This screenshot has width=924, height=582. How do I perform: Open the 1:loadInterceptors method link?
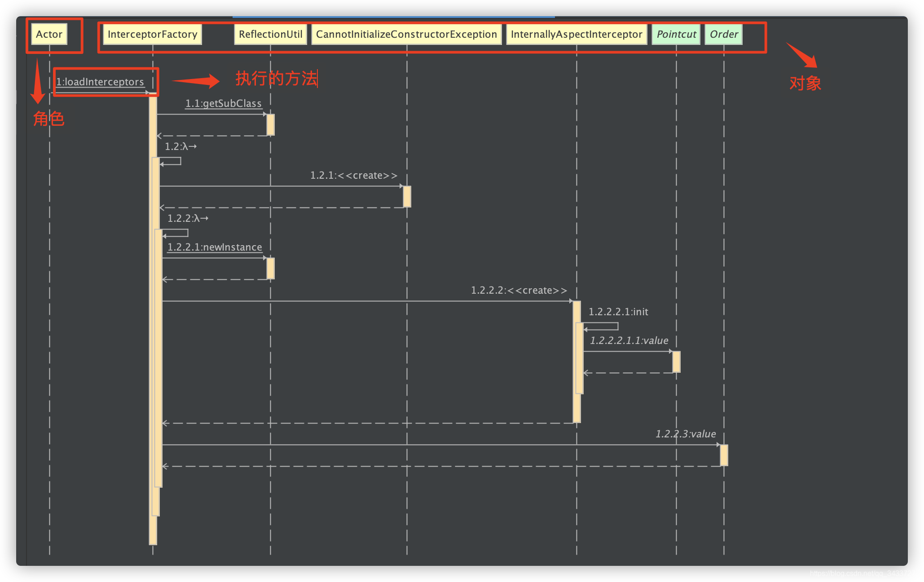pos(100,82)
